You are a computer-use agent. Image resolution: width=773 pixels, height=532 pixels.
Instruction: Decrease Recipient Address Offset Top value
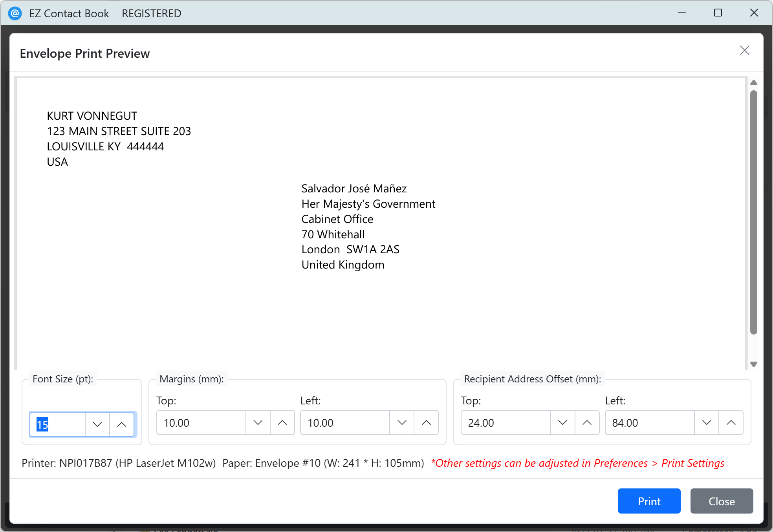562,423
